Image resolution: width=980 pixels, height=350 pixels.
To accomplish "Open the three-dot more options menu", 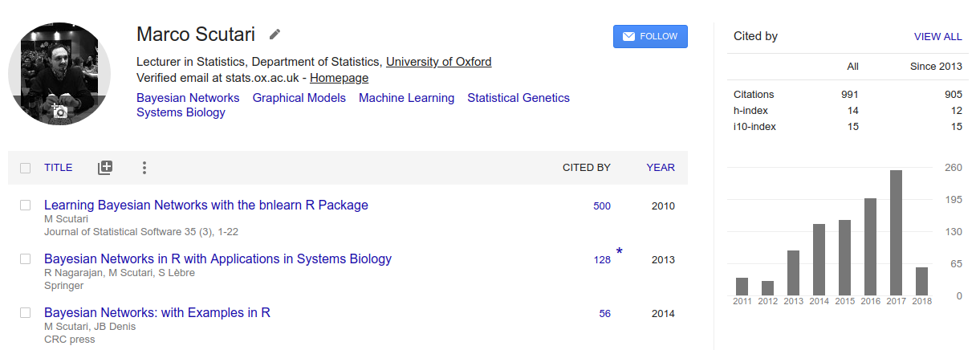I will pyautogui.click(x=144, y=168).
